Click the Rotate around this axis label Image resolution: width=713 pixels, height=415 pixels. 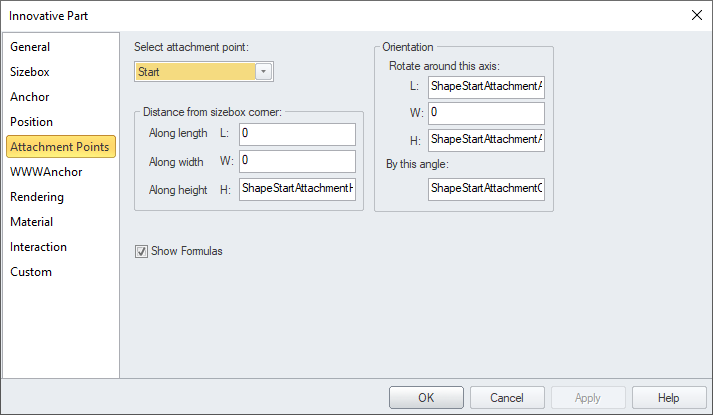(x=444, y=66)
